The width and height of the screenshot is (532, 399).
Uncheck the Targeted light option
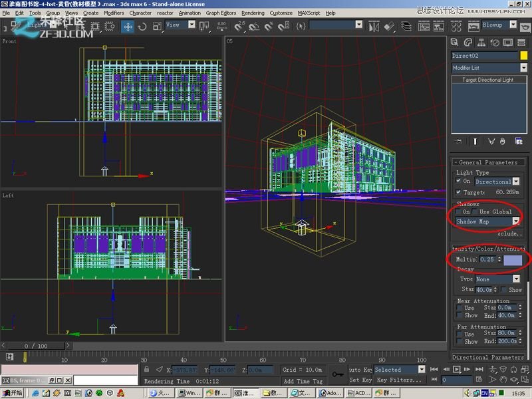click(x=458, y=192)
